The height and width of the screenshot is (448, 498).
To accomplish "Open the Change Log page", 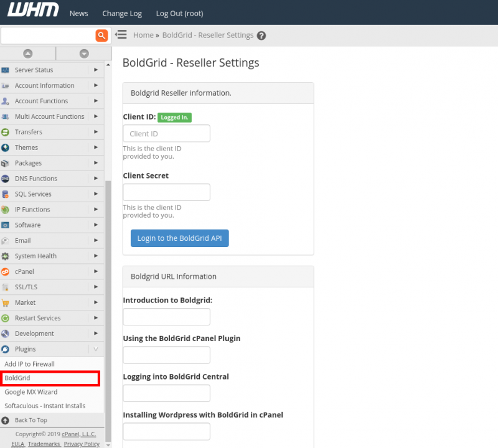I will point(121,12).
